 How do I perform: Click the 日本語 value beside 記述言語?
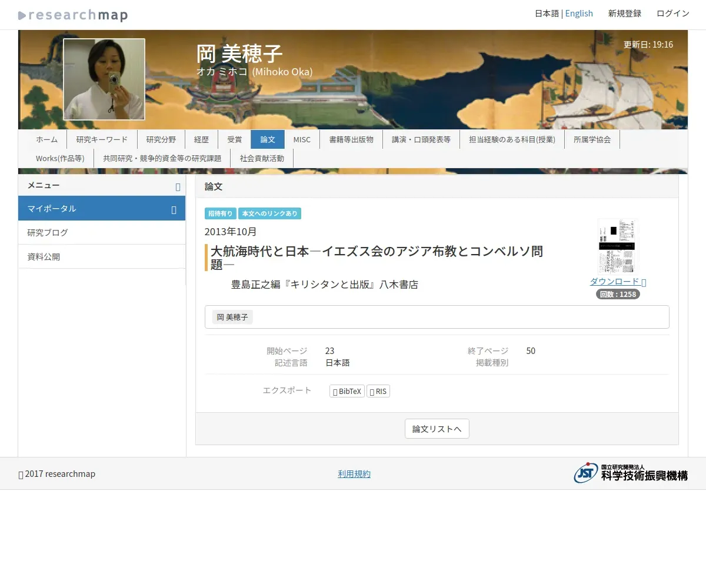pos(338,363)
